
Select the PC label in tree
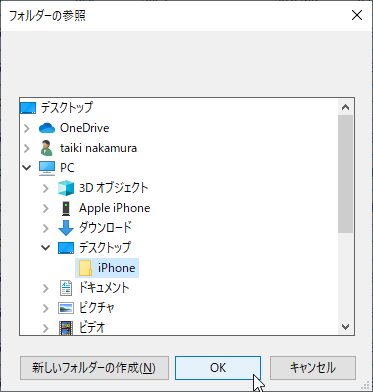pos(67,168)
